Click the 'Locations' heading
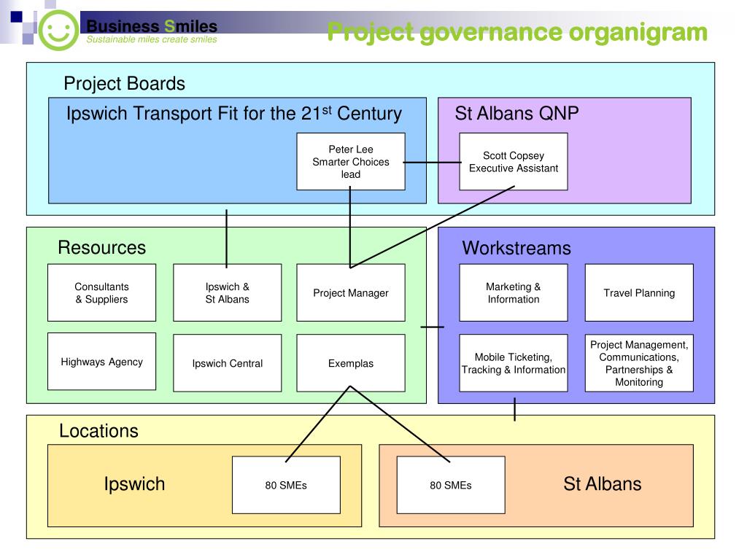Screen dimensions: 747x560 pyautogui.click(x=98, y=431)
